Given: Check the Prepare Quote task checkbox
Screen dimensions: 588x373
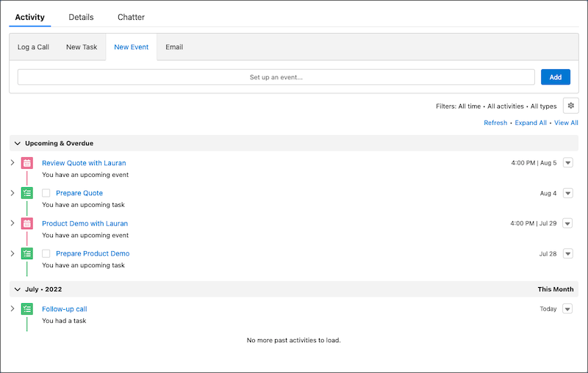Looking at the screenshot, I should (x=46, y=193).
